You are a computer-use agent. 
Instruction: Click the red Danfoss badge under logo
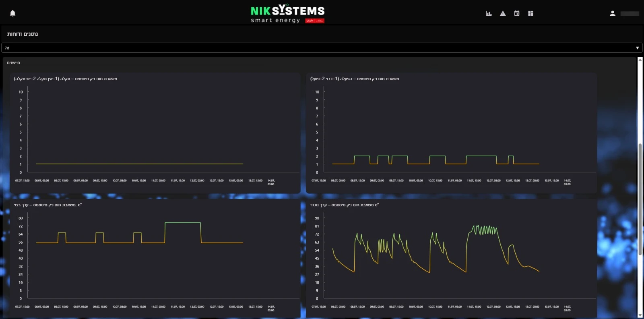pyautogui.click(x=314, y=21)
